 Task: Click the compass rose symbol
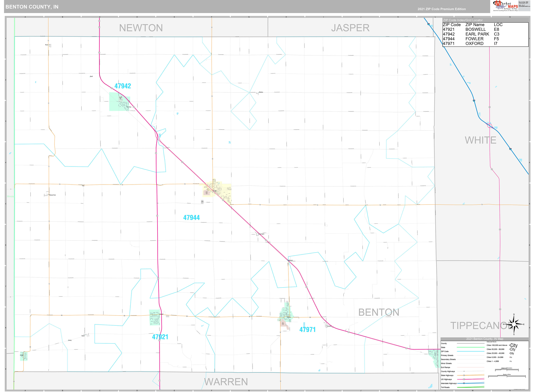(x=514, y=324)
